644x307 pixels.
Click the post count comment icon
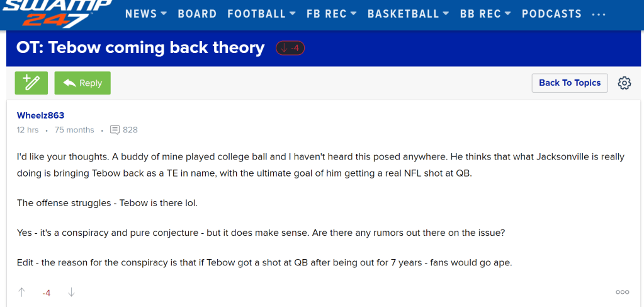click(115, 130)
